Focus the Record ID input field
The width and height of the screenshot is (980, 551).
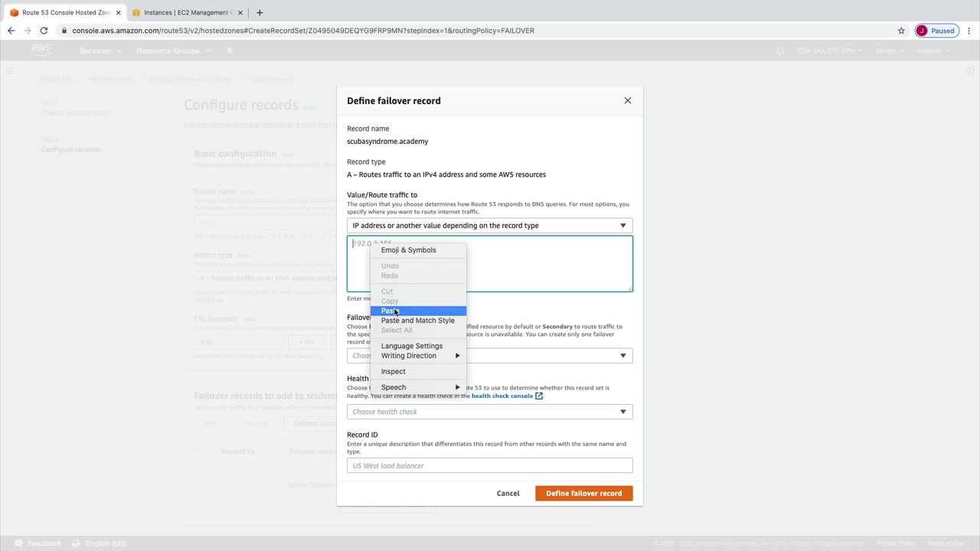point(490,466)
